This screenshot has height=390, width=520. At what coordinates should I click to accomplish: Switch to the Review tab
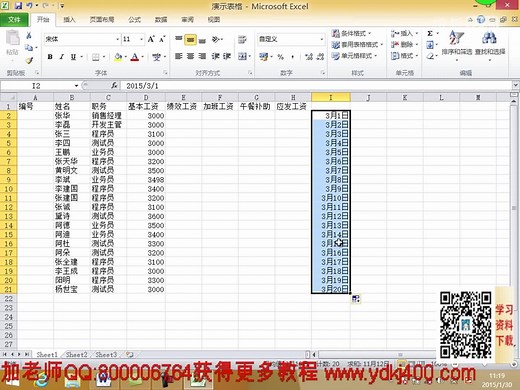point(187,20)
